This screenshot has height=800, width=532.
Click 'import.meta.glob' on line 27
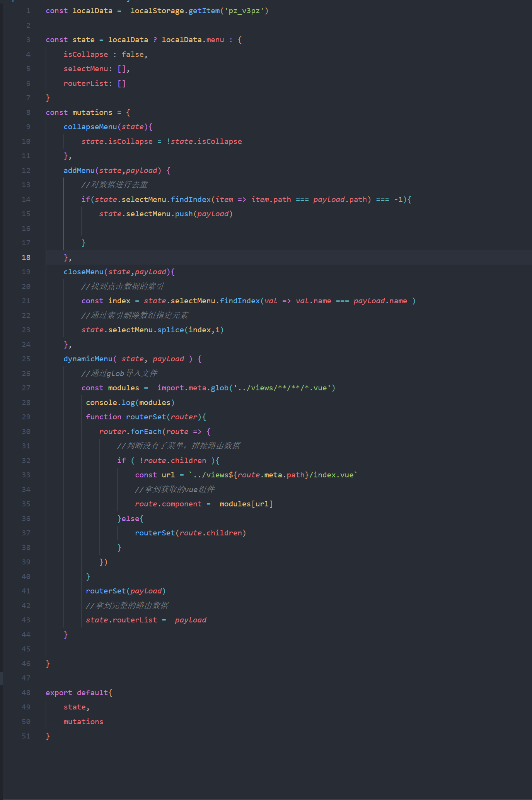coord(193,388)
